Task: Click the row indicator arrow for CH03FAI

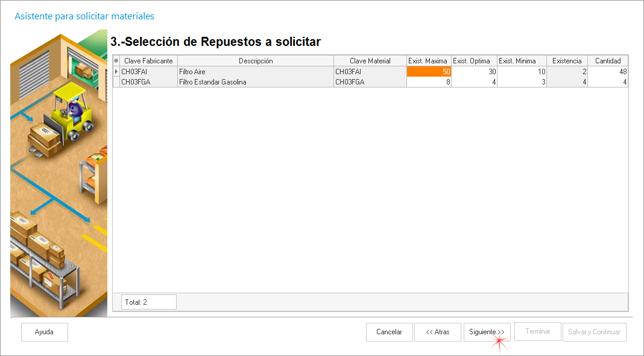Action: (116, 72)
